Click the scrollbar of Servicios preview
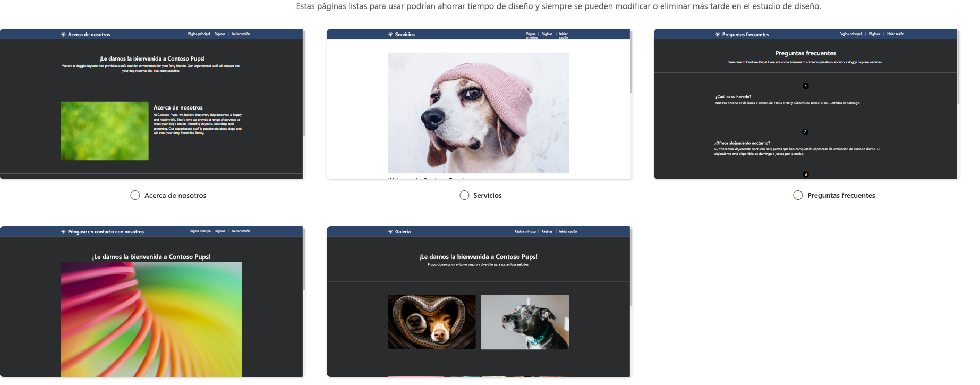980x385 pixels. [x=631, y=61]
